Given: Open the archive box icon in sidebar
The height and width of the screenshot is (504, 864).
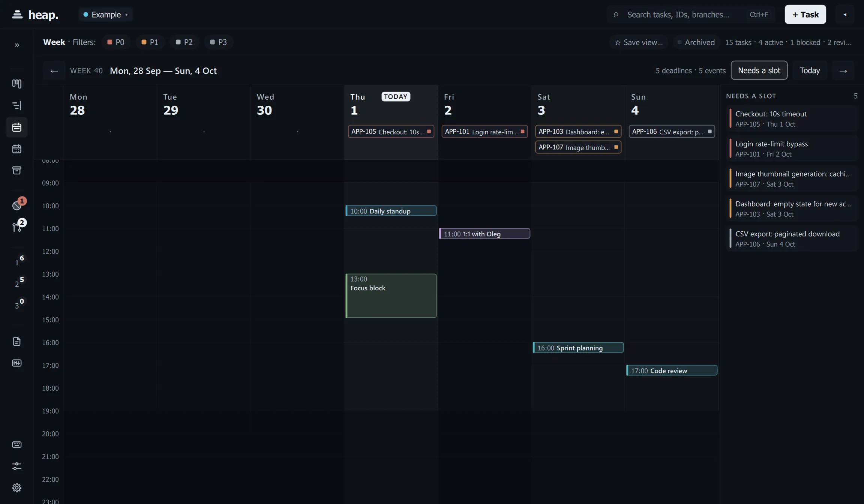Looking at the screenshot, I should coord(17,170).
